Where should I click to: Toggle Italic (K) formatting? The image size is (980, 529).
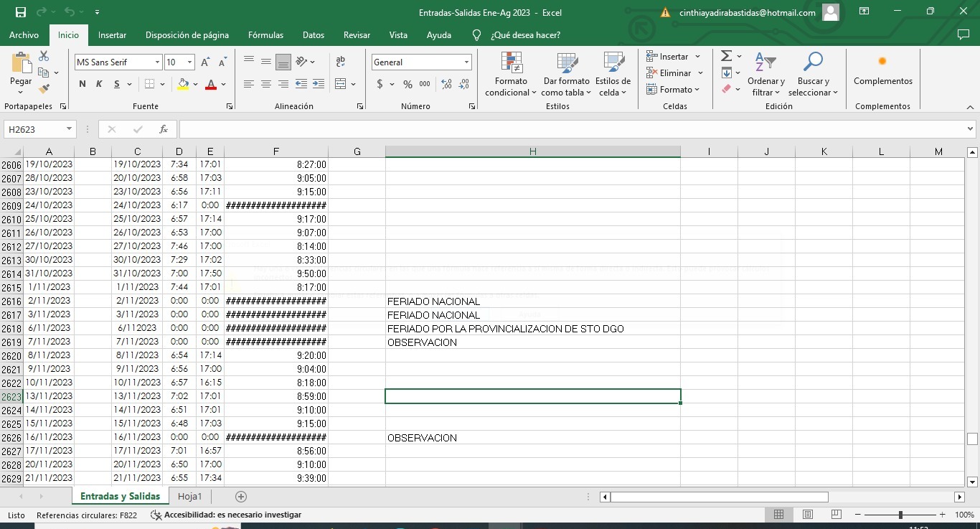[100, 84]
